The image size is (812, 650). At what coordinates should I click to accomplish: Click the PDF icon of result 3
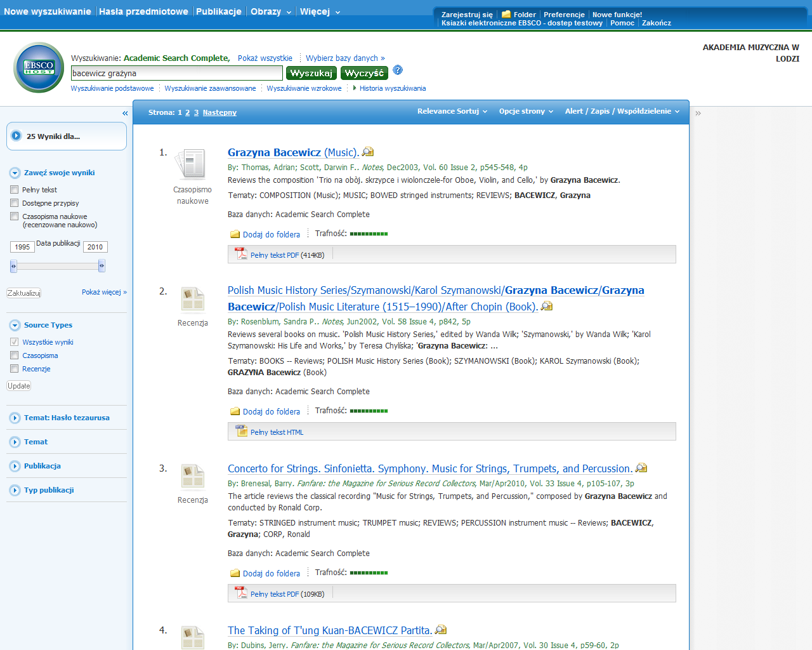[241, 593]
